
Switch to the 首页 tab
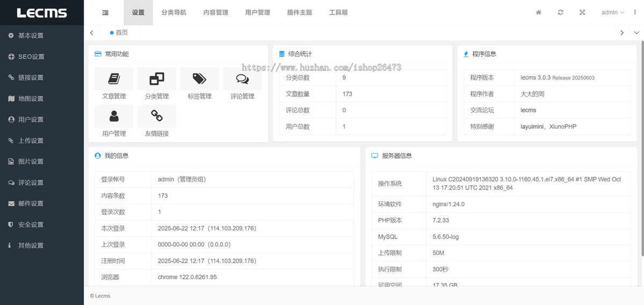[119, 33]
